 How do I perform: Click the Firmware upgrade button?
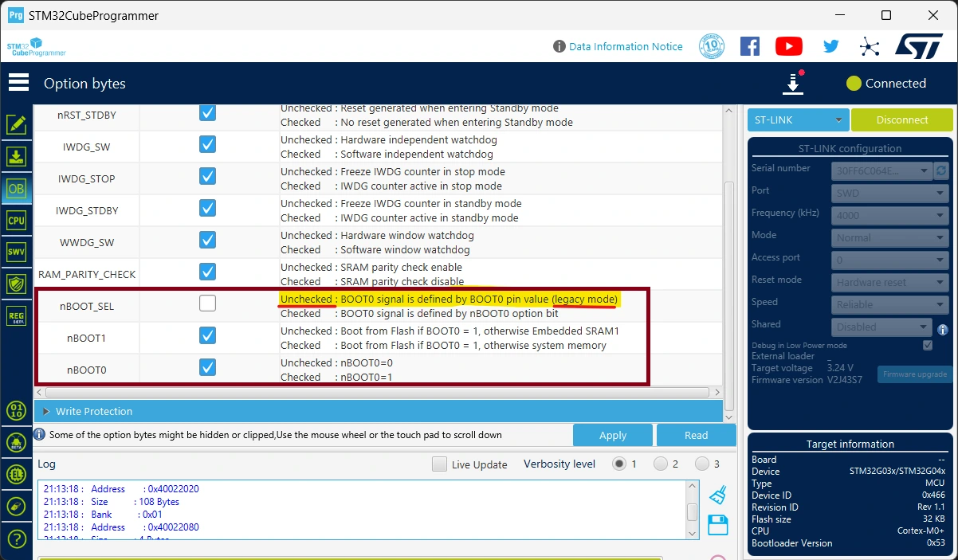[915, 374]
